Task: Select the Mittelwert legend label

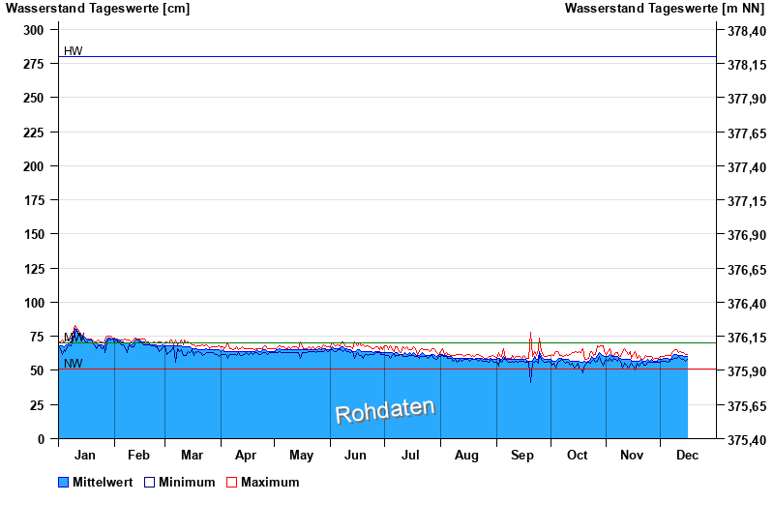Action: pos(103,482)
